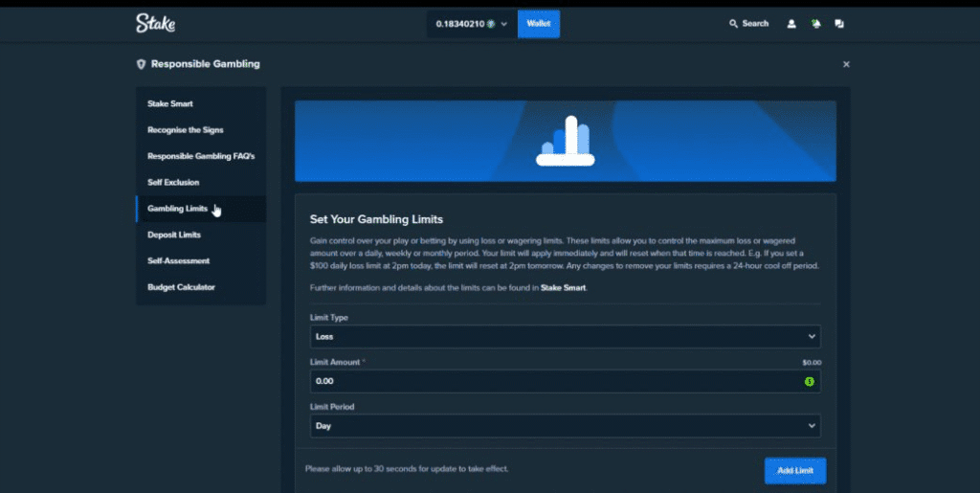Select Stake Smart in the sidebar
This screenshot has width=980, height=493.
click(x=170, y=103)
